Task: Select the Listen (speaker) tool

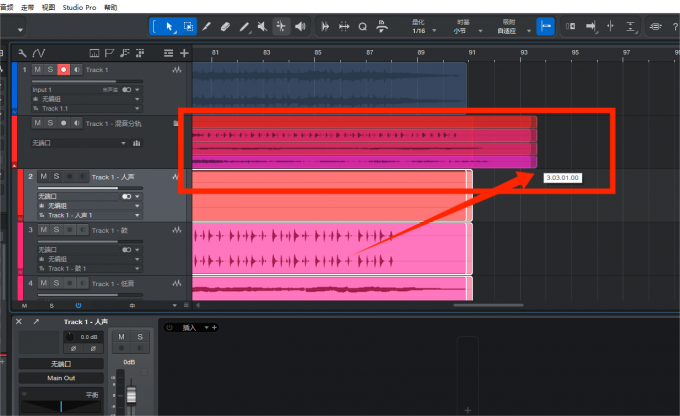Action: (300, 26)
